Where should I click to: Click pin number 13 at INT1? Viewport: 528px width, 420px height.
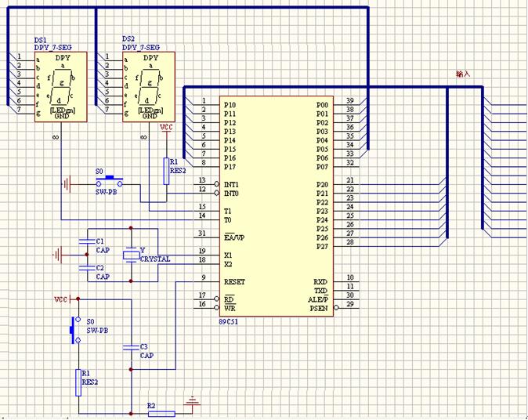pyautogui.click(x=202, y=180)
